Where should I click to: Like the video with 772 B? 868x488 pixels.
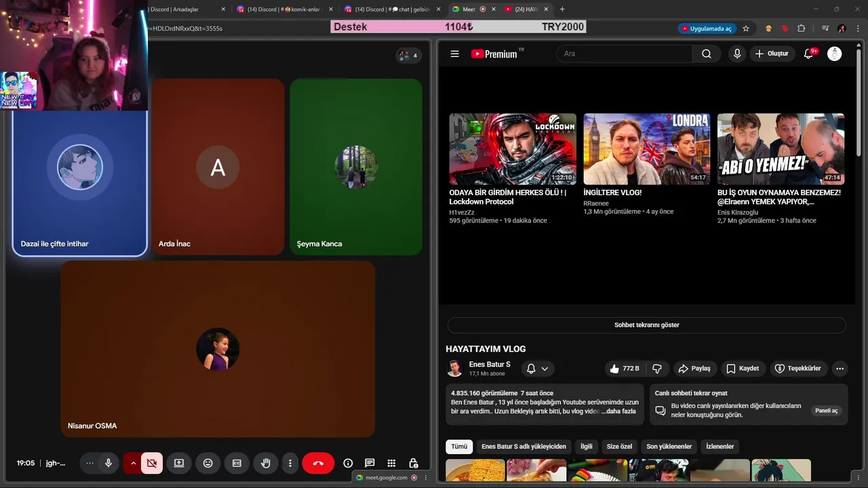[x=625, y=369]
